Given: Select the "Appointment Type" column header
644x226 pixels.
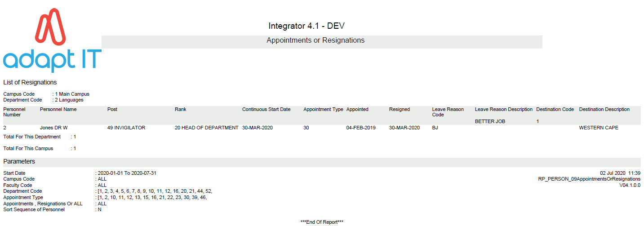Looking at the screenshot, I should tap(323, 109).
